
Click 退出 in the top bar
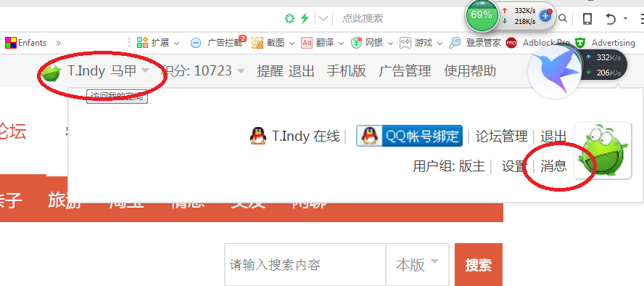[301, 71]
